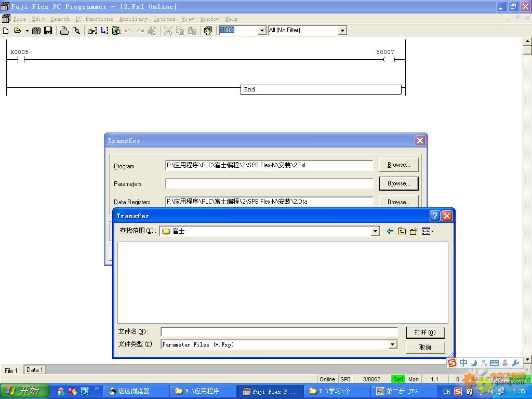Click the notepad edit toolbar icon
The image size is (532, 399).
(x=116, y=31)
